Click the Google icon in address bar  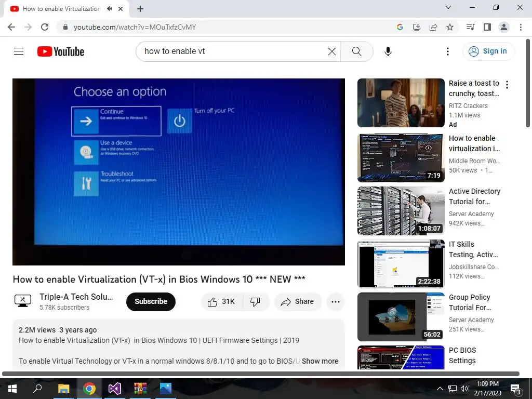400,27
